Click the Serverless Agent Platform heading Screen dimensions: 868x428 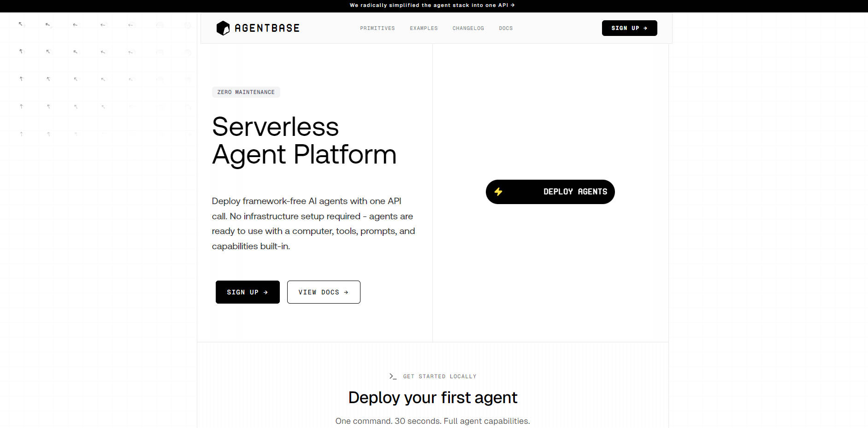coord(304,141)
